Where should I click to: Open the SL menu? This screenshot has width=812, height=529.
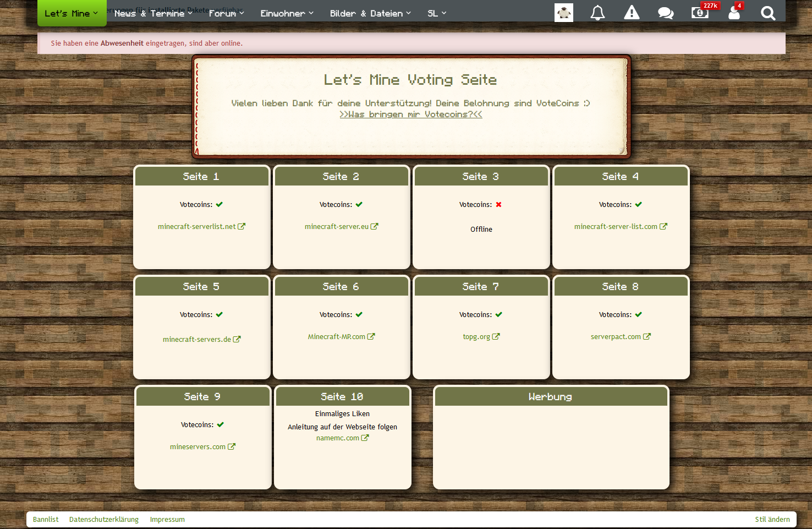[x=437, y=13]
